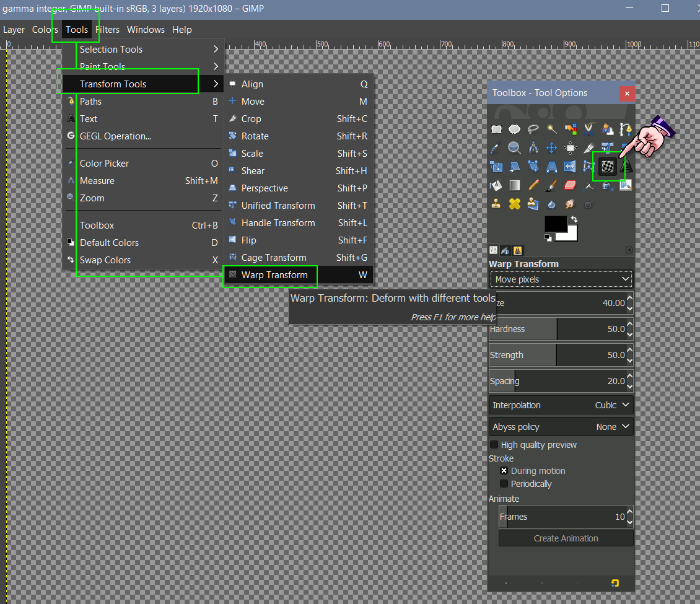Enable Periodically stroke checkbox
700x604 pixels.
point(504,483)
